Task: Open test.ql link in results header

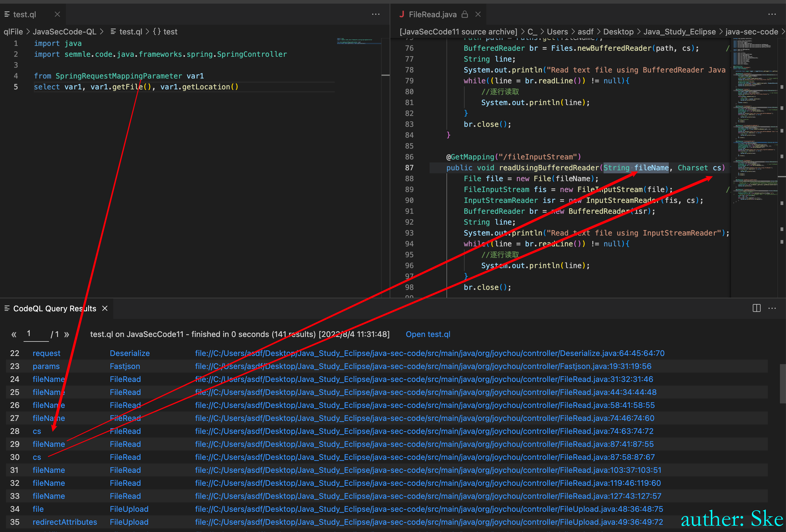Action: click(428, 334)
